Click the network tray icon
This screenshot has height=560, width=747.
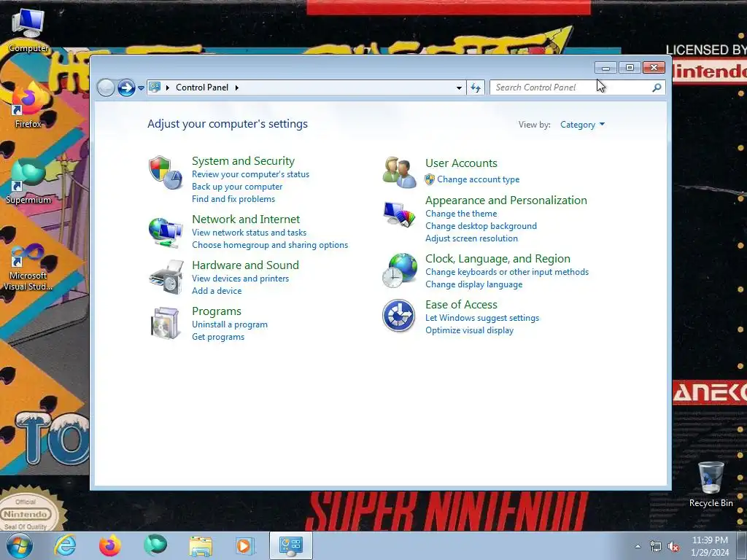click(656, 547)
